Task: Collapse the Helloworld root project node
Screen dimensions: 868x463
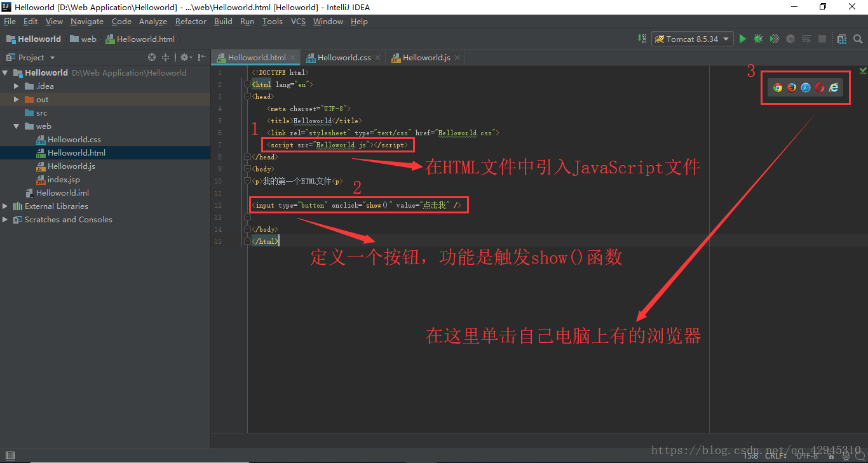Action: click(x=6, y=73)
